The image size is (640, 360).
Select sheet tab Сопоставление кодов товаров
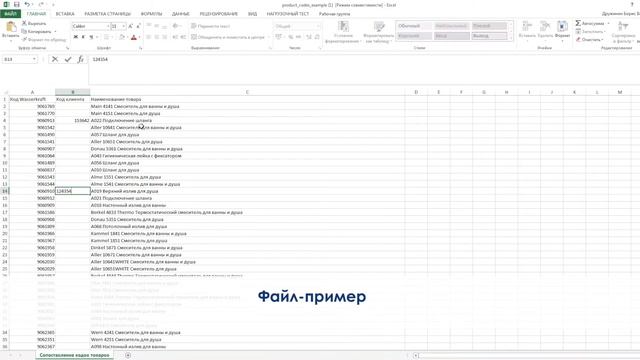click(74, 355)
